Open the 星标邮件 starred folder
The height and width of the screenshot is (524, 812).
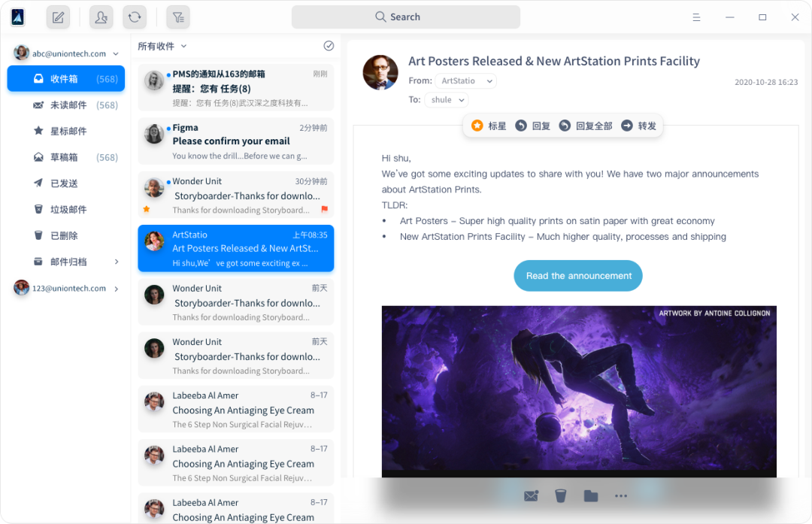(65, 131)
